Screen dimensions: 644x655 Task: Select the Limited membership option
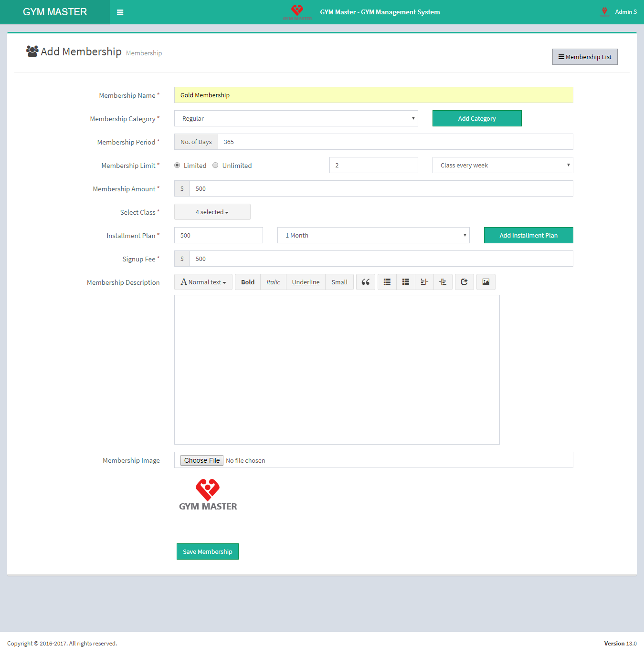[x=177, y=166]
